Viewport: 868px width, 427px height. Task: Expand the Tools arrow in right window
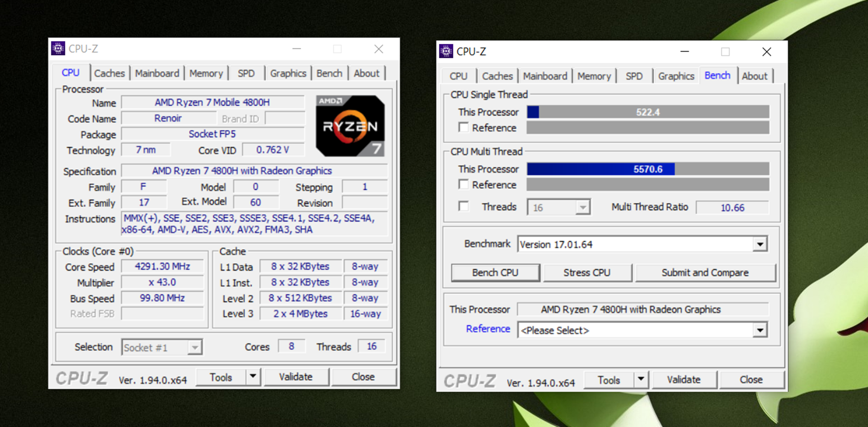point(641,380)
